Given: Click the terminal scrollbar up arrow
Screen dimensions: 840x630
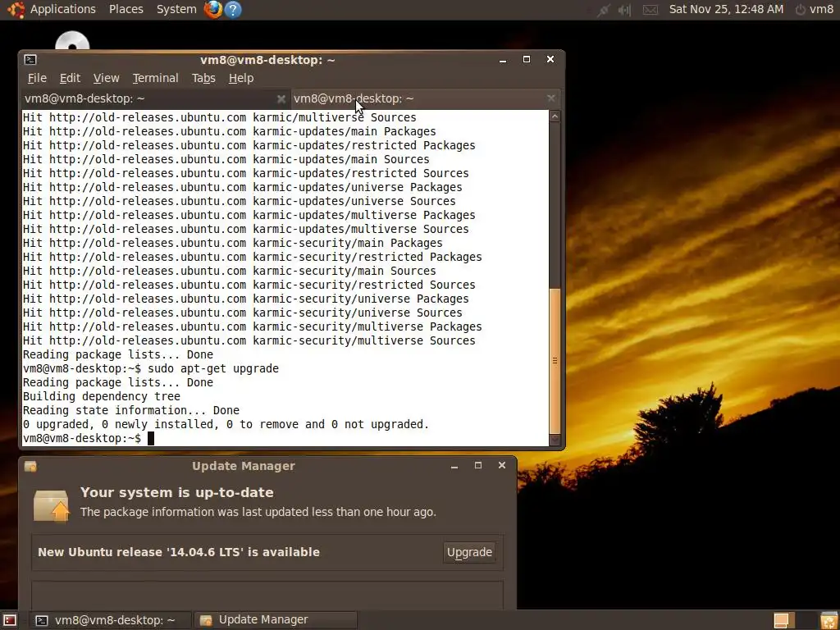Looking at the screenshot, I should (555, 116).
